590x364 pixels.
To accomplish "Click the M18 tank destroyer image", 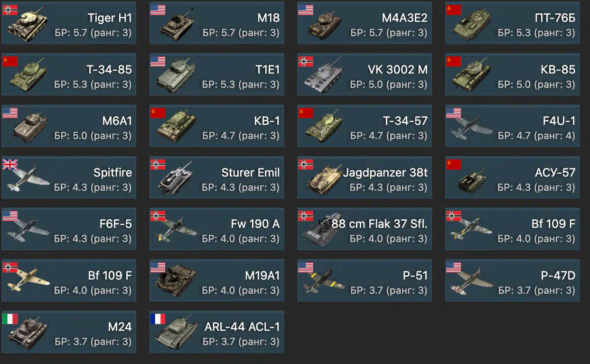I will (177, 25).
